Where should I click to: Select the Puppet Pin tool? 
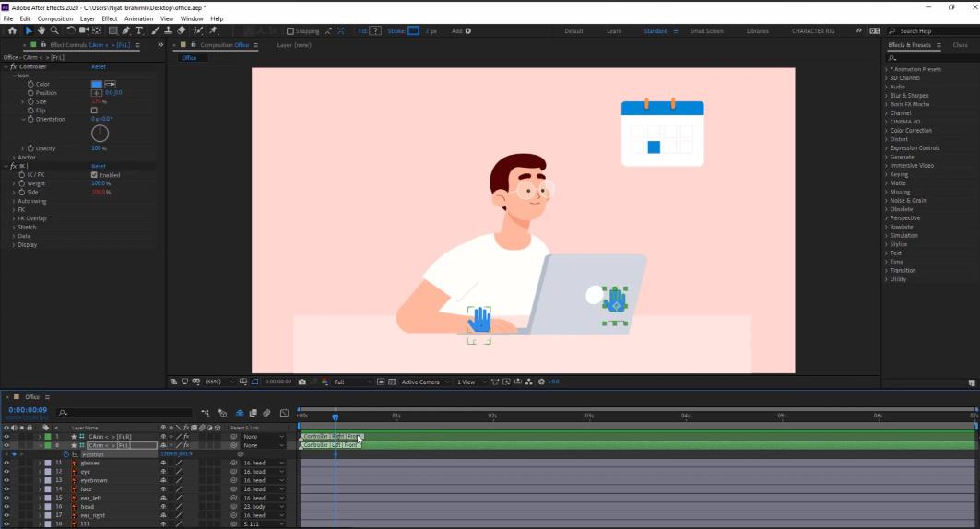pos(214,30)
